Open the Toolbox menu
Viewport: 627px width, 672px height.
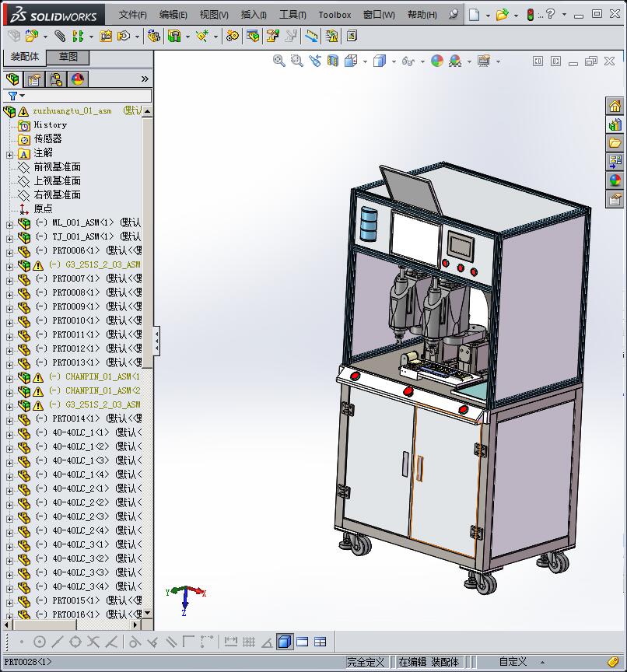pyautogui.click(x=335, y=15)
